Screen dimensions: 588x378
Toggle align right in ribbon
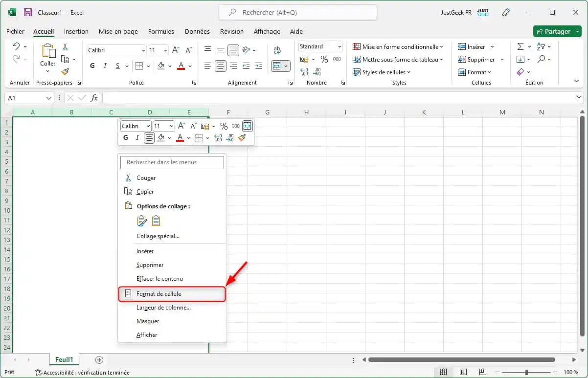[233, 66]
